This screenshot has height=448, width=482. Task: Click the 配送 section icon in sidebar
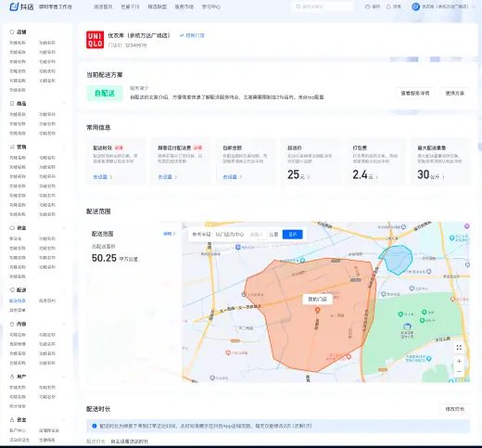[12, 289]
